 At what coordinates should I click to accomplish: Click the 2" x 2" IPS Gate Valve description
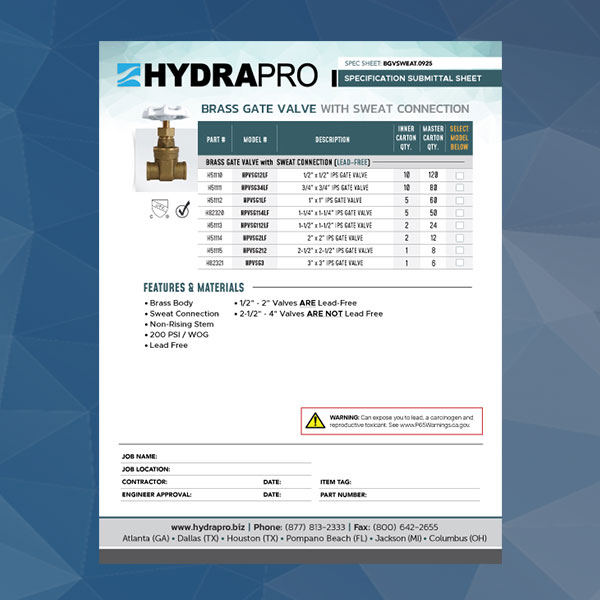click(x=335, y=238)
